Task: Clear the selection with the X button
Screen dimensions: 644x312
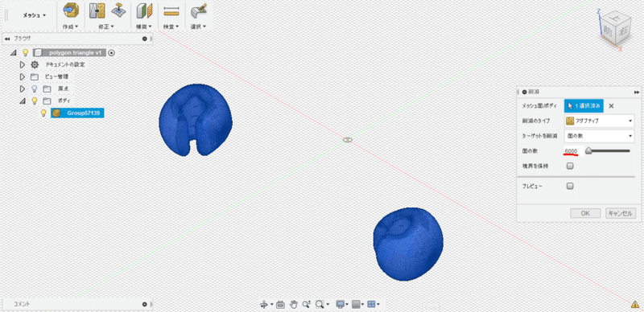Action: 611,106
